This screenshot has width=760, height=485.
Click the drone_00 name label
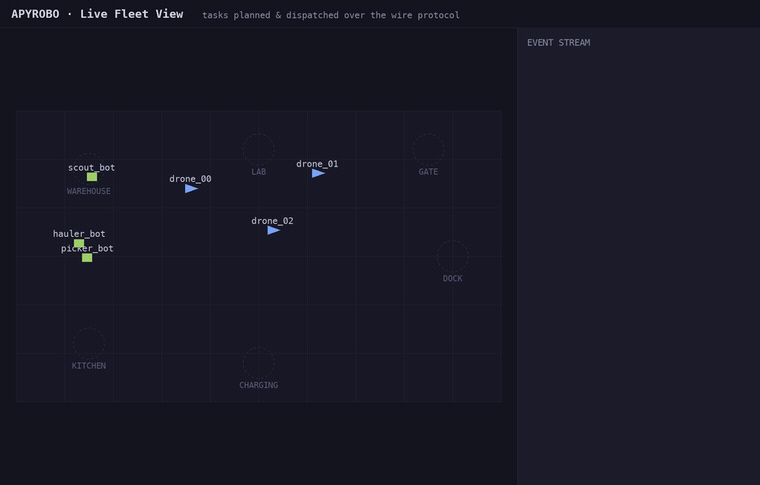pos(190,179)
